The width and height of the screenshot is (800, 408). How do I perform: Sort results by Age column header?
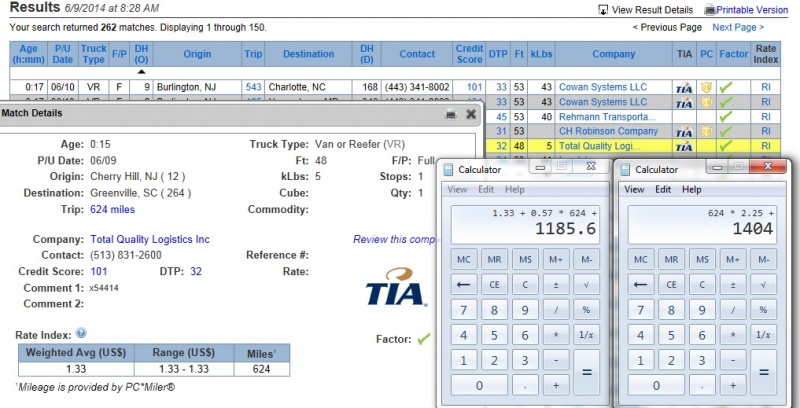[29, 54]
